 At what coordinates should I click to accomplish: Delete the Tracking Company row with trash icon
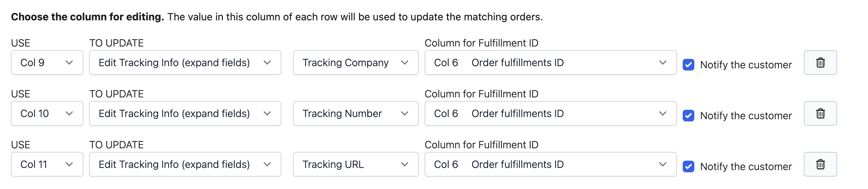point(820,63)
